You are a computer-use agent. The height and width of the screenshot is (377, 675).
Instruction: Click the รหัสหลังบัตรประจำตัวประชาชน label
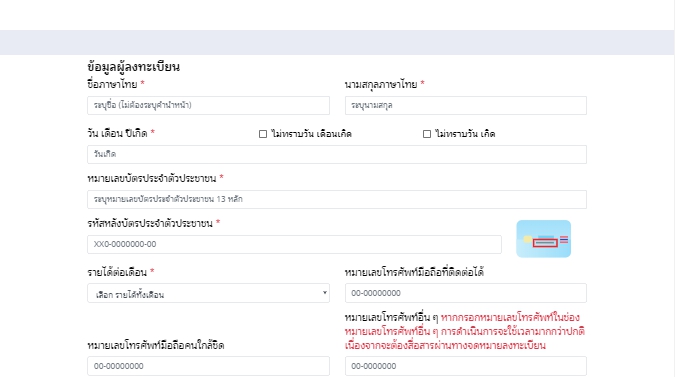coord(150,223)
